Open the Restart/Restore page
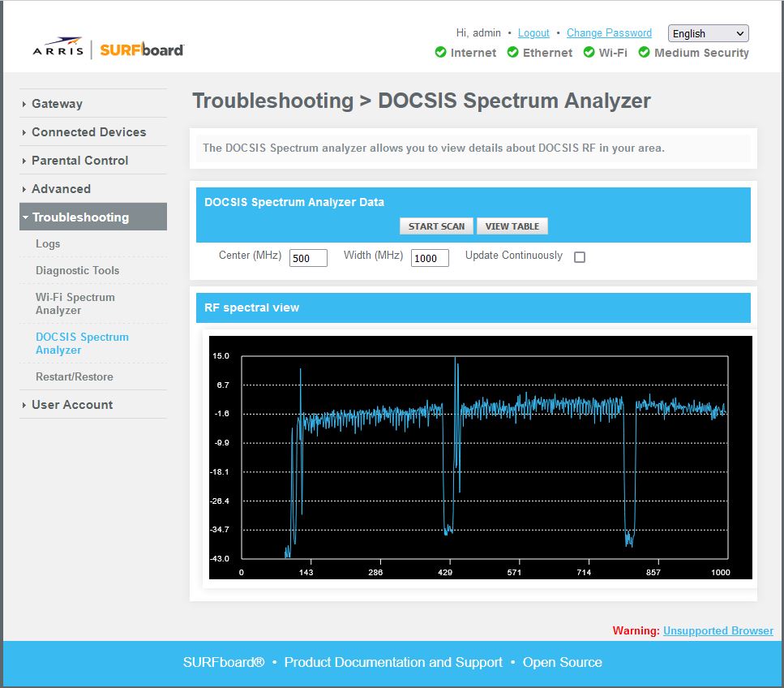Screen dimensions: 784x688 pos(75,376)
